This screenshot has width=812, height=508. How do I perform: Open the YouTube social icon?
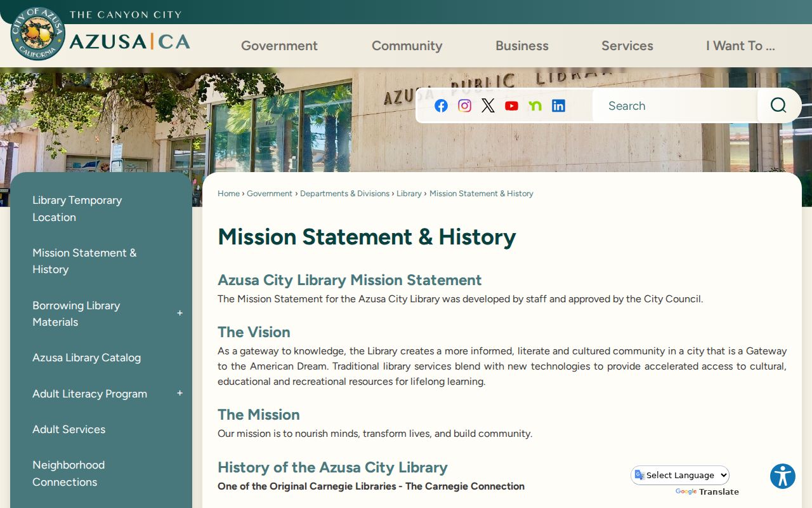[x=511, y=106]
